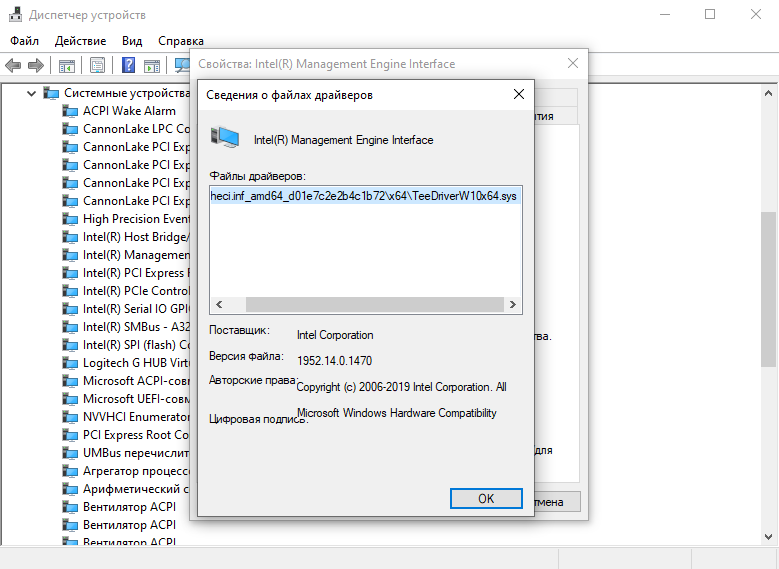Select the Intel(R) Managemen device row
Screen dimensions: 779x569
(x=136, y=255)
